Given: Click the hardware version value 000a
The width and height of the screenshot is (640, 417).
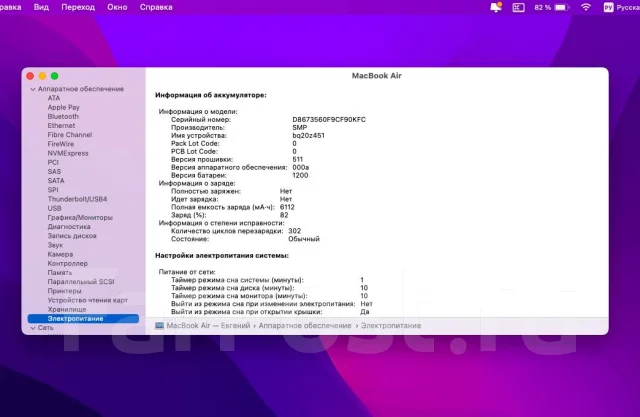Looking at the screenshot, I should point(300,167).
